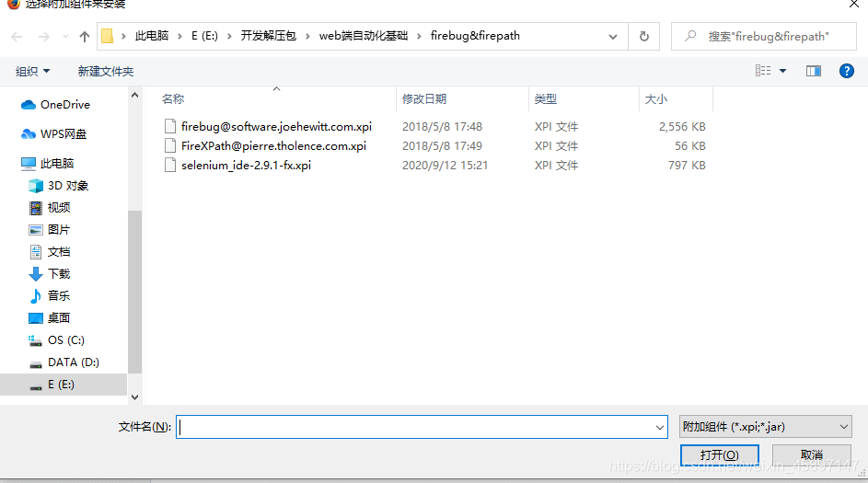Select selenium_ide-2.9.1-fx.xpi file

(x=247, y=166)
